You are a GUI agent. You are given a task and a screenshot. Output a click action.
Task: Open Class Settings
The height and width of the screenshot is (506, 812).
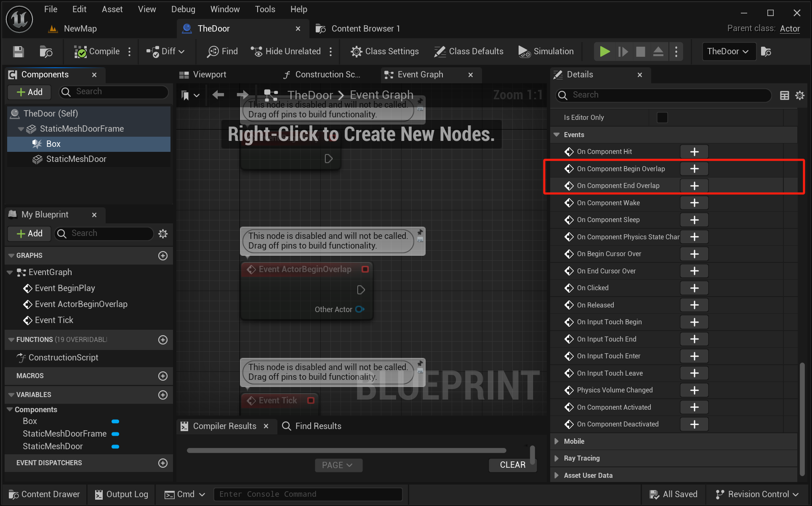pyautogui.click(x=385, y=52)
